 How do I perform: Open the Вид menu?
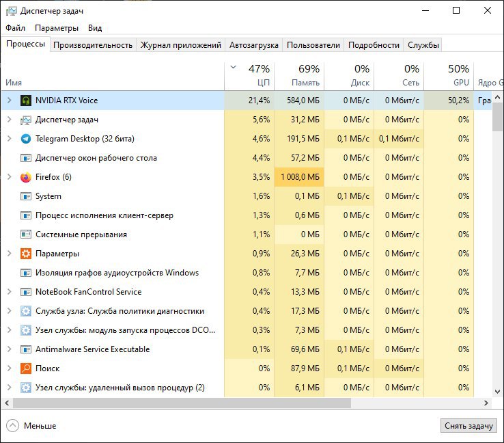[95, 28]
